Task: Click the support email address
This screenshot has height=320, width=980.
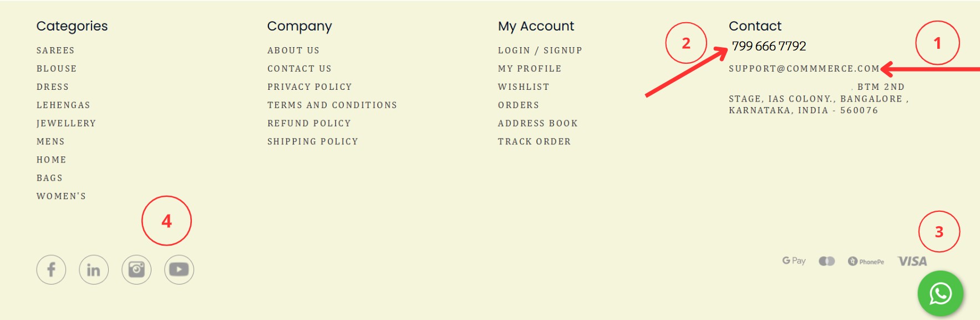Action: tap(804, 69)
